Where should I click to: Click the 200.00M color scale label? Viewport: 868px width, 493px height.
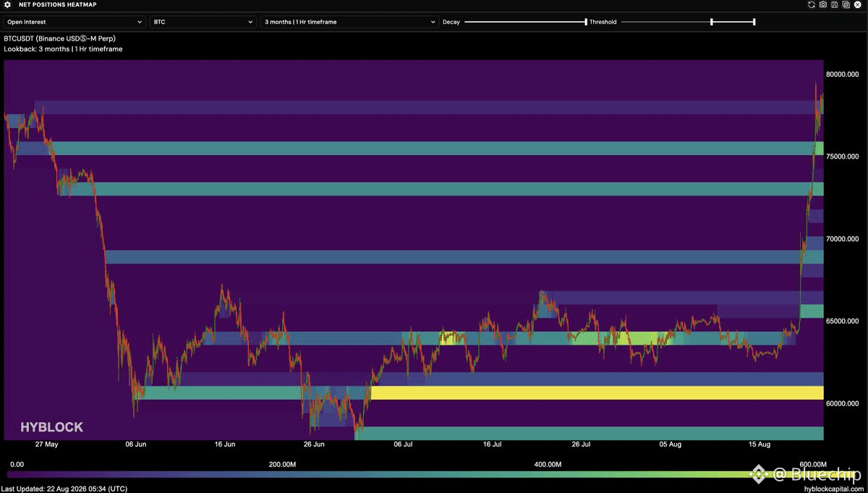pos(282,464)
